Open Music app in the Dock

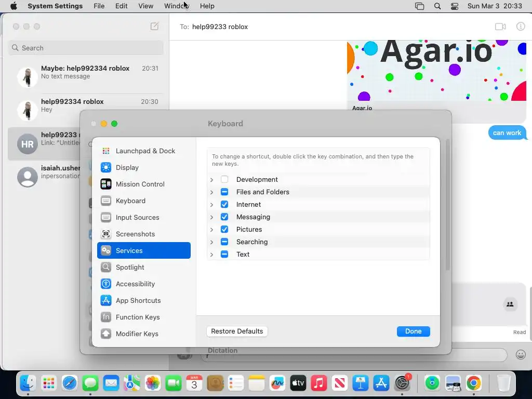point(319,383)
